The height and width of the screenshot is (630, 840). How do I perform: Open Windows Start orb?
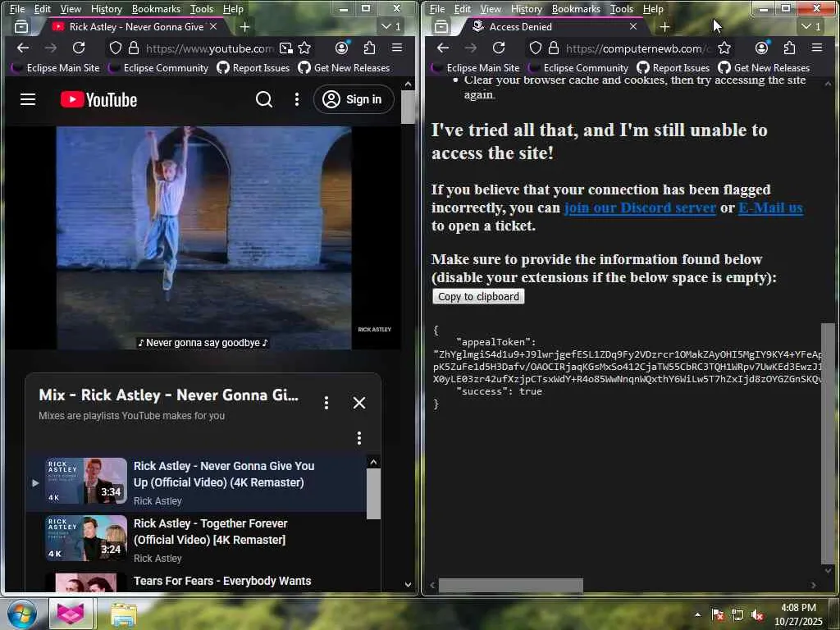click(x=22, y=614)
